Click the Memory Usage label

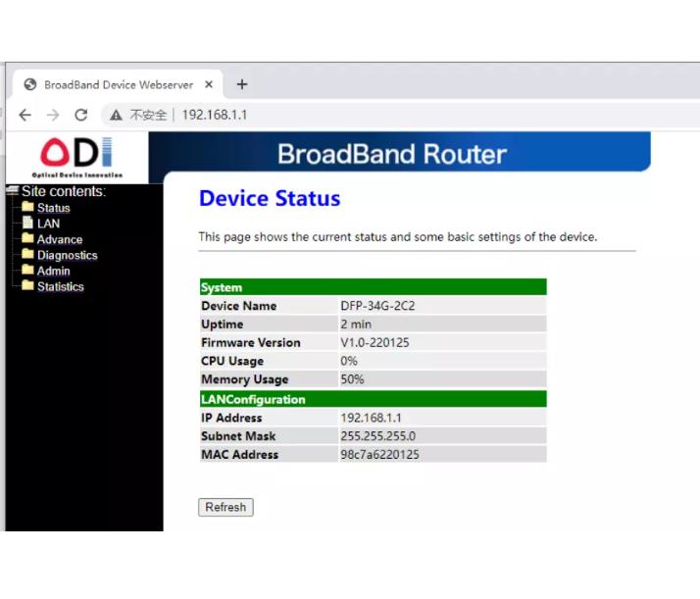tap(245, 379)
